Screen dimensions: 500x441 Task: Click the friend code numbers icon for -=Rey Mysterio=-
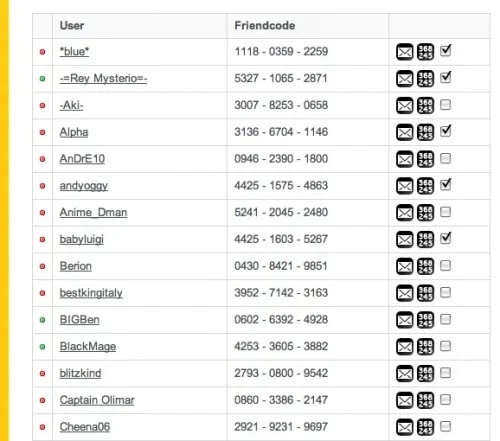pos(425,79)
